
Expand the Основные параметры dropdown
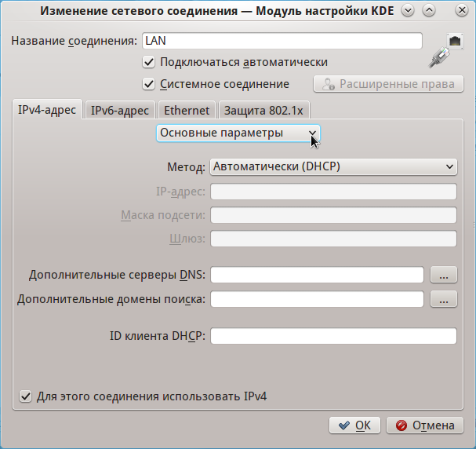[238, 133]
